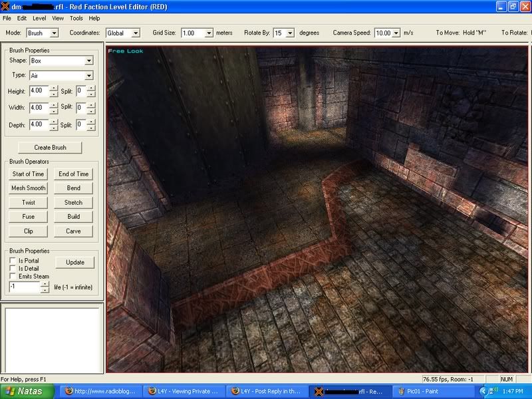Click the End of Time button
The height and width of the screenshot is (399, 532).
point(73,174)
